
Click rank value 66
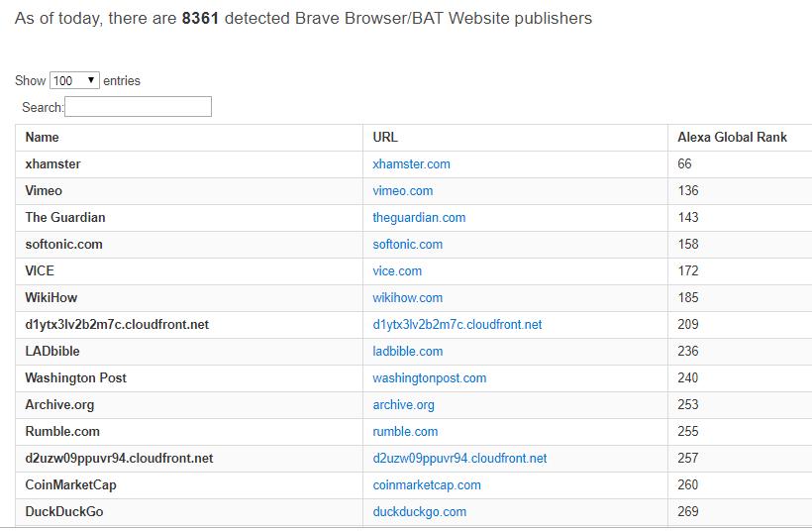[x=684, y=164]
